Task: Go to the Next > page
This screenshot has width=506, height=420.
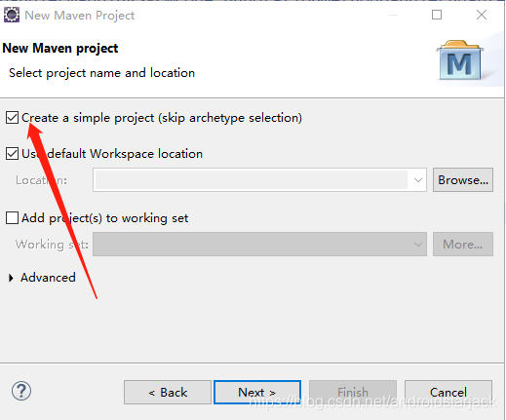Action: pyautogui.click(x=257, y=393)
